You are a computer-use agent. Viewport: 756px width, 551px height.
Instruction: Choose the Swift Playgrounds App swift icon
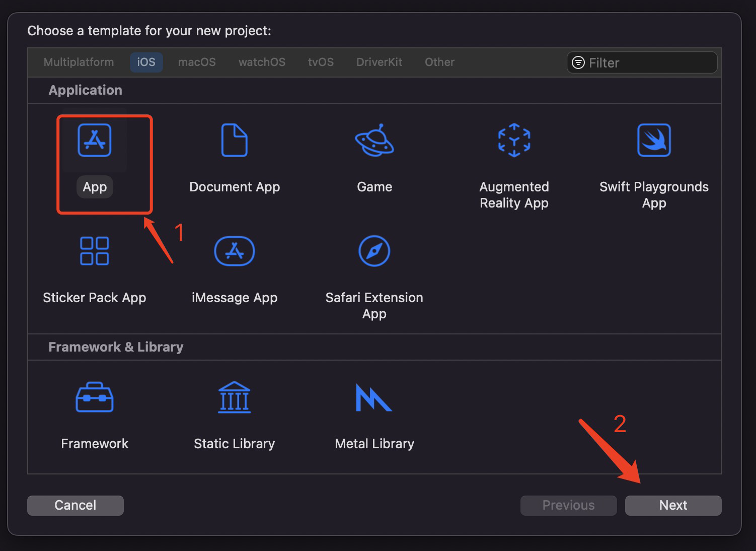654,140
